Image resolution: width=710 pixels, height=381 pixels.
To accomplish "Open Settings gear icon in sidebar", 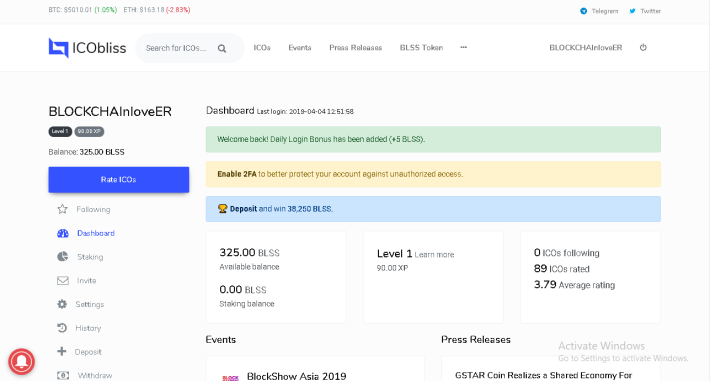I will coord(62,304).
